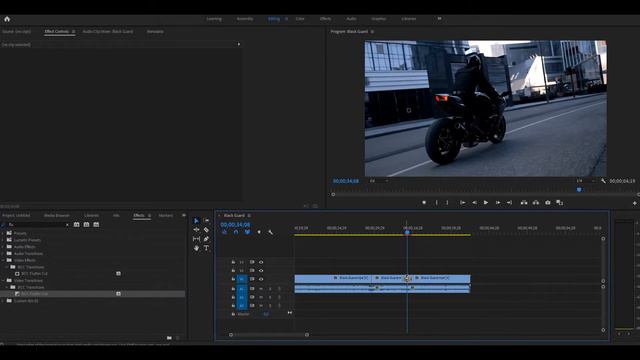Click the Lift button

pos(524,202)
